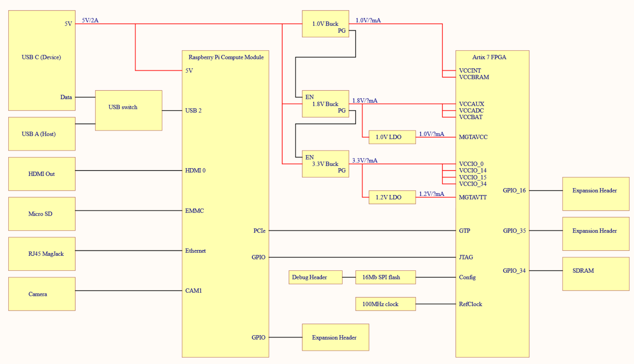Click the VCCIO_34 pin label
Image resolution: width=634 pixels, height=364 pixels.
coord(472,184)
